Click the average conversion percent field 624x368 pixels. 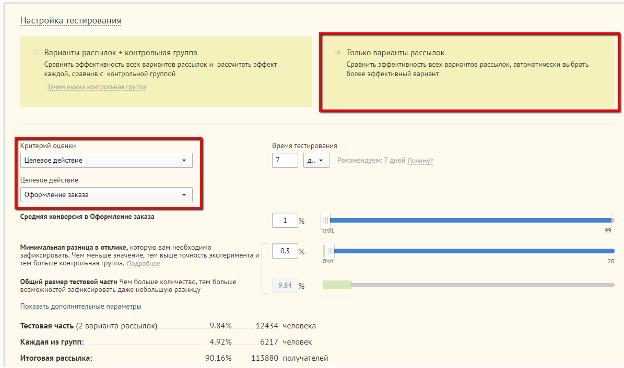[x=285, y=220]
